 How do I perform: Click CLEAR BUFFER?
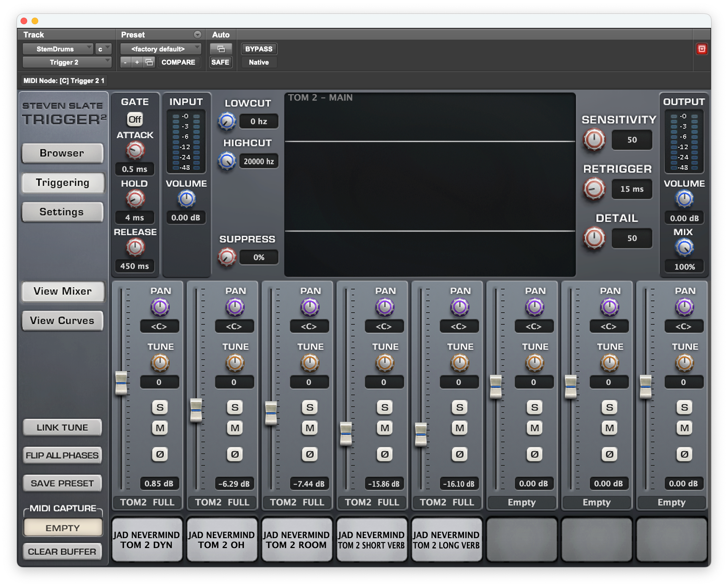(x=62, y=552)
